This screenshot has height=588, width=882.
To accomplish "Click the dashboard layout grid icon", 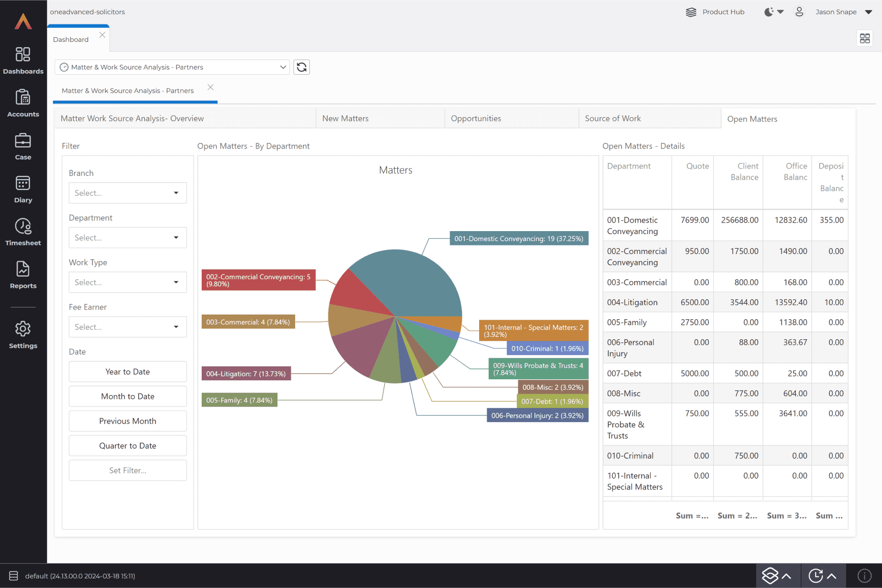I will (x=864, y=39).
